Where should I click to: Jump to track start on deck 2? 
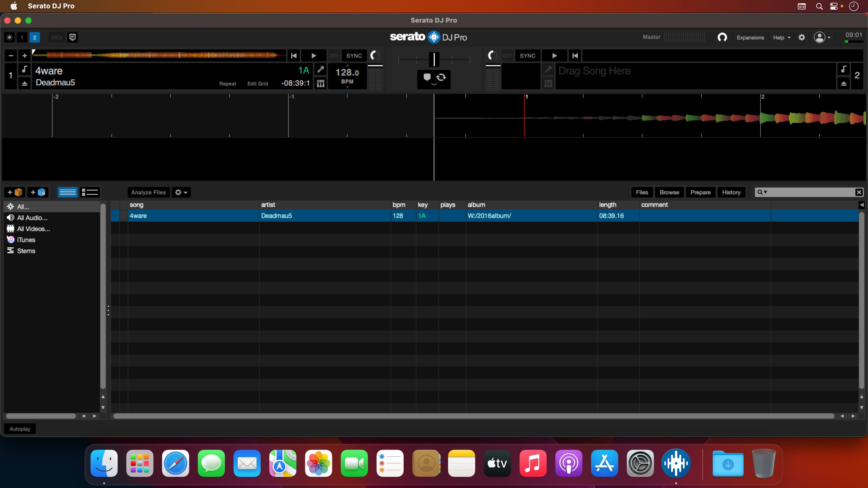pos(575,56)
